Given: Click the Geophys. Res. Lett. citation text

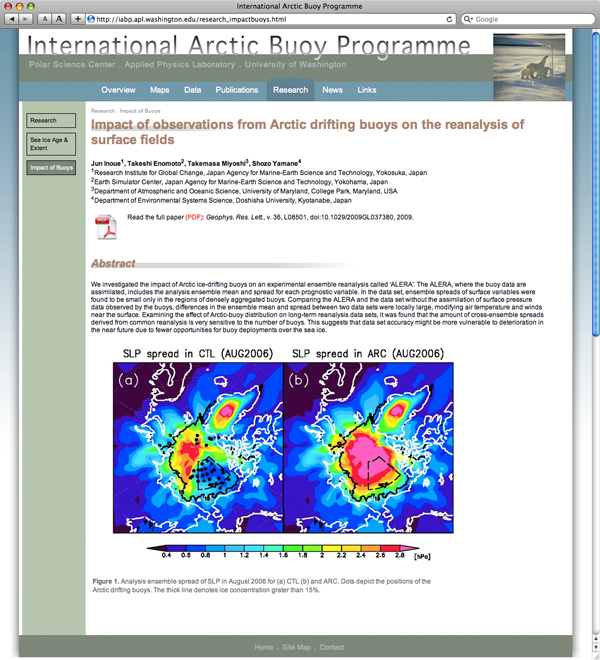Looking at the screenshot, I should [309, 217].
